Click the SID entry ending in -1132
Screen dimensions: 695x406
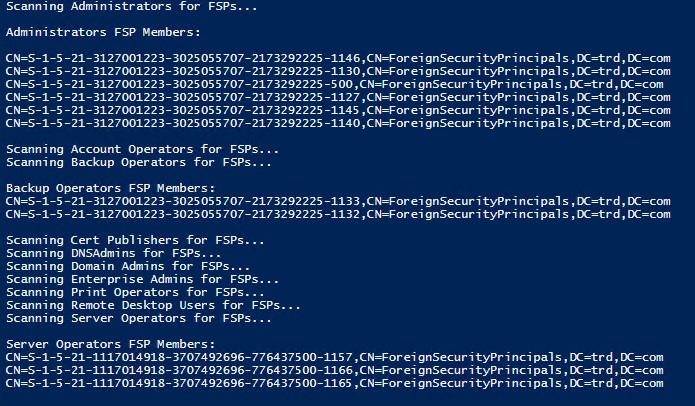[338, 213]
